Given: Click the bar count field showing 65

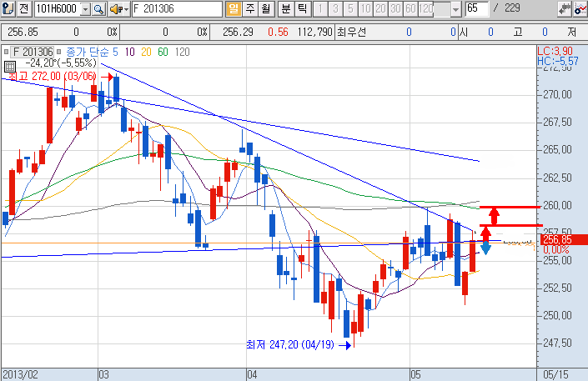Looking at the screenshot, I should 477,9.
